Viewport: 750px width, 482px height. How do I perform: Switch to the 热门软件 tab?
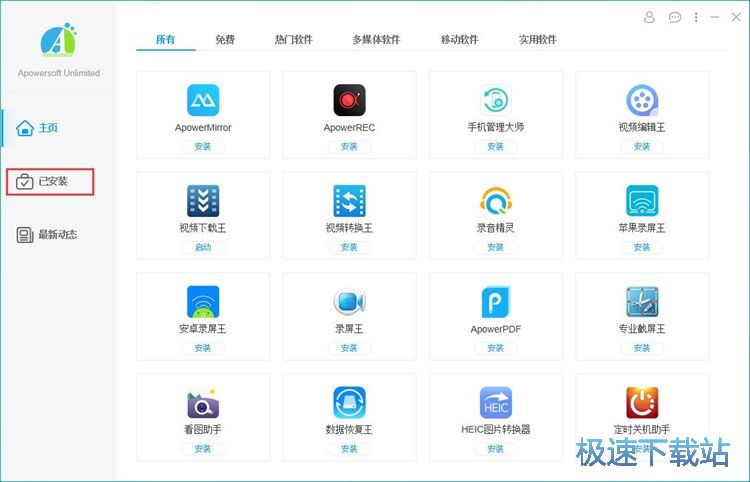pyautogui.click(x=294, y=40)
